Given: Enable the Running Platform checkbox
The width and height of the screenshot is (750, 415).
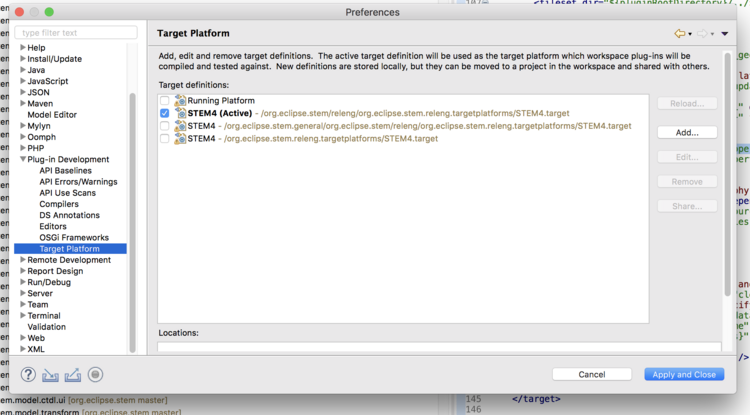Looking at the screenshot, I should 165,101.
